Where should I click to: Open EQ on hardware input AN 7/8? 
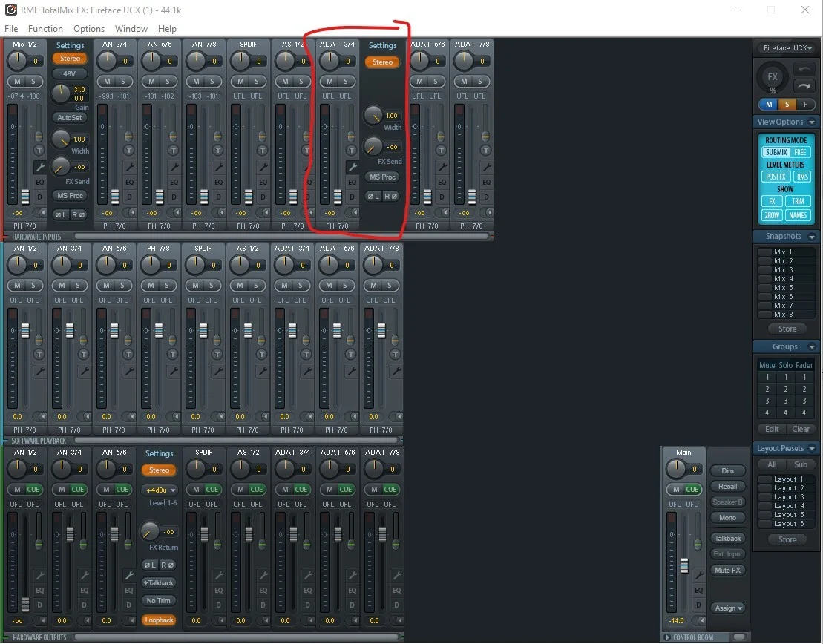pos(218,182)
